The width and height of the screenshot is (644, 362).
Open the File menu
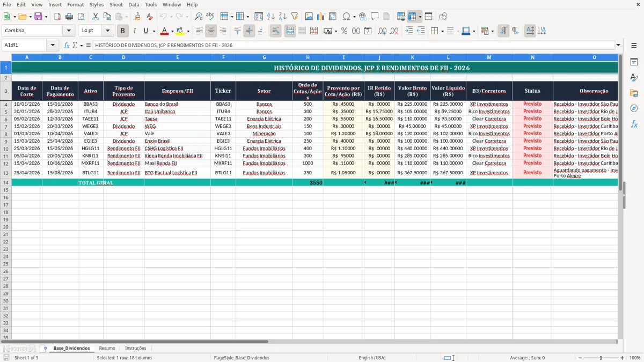tap(6, 4)
